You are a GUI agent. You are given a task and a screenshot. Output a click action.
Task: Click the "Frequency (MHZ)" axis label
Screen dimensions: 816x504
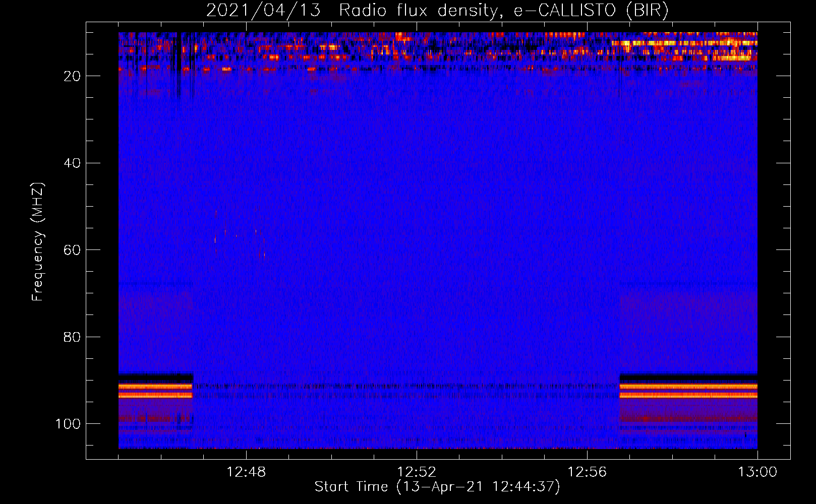(x=38, y=242)
